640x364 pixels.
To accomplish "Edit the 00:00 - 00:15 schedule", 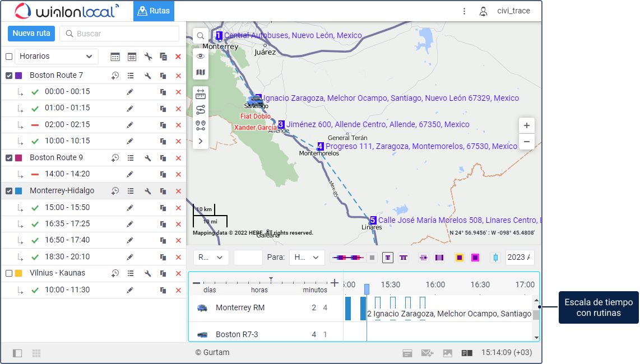I will tap(130, 92).
